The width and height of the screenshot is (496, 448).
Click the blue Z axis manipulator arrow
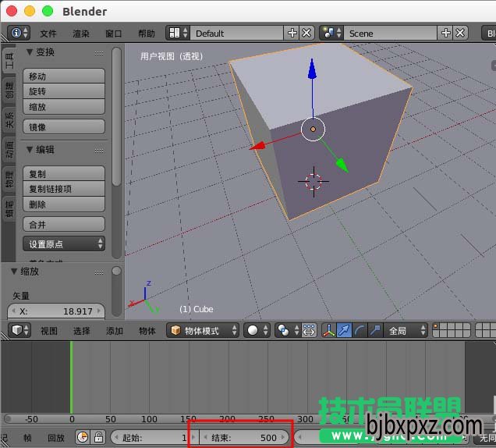pos(312,69)
